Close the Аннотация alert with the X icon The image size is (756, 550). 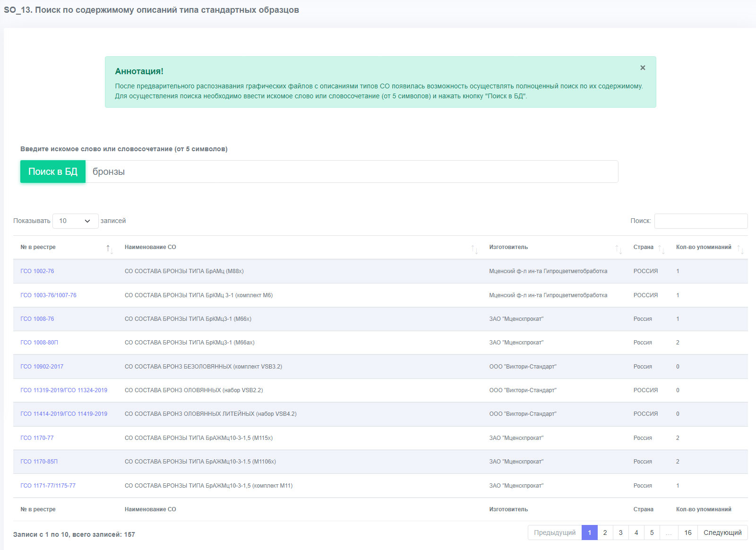(x=643, y=68)
